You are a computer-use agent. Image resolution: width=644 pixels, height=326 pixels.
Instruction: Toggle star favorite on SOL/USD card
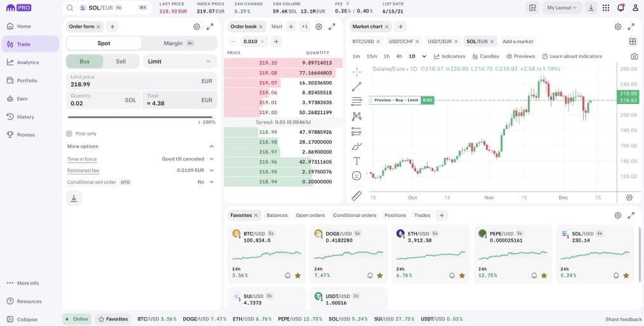click(x=626, y=275)
